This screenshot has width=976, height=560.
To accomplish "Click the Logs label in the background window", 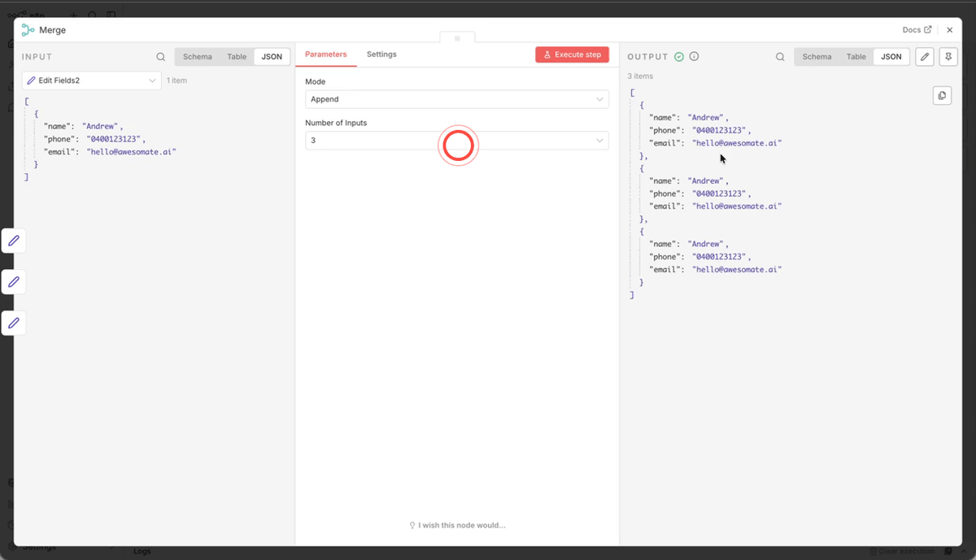I will click(142, 551).
